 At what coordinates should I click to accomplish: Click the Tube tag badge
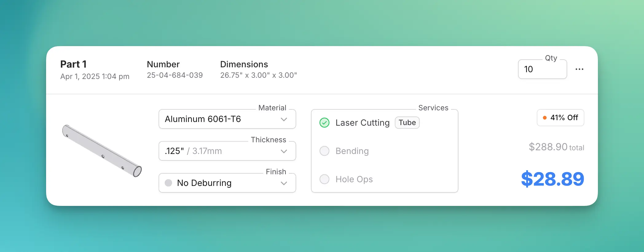(x=407, y=123)
